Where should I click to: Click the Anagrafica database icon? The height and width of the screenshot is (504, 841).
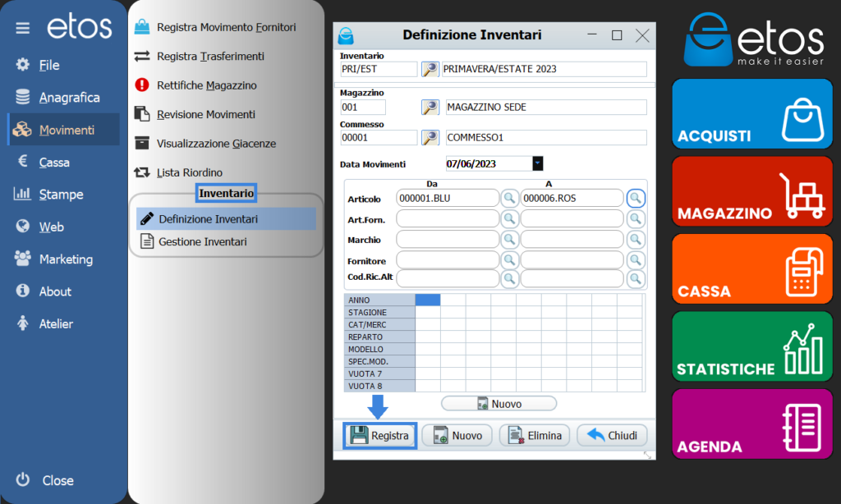tap(22, 97)
